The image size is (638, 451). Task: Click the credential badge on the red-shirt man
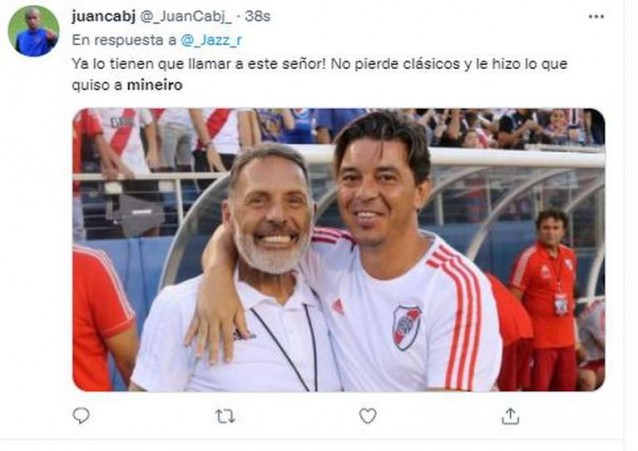(561, 304)
